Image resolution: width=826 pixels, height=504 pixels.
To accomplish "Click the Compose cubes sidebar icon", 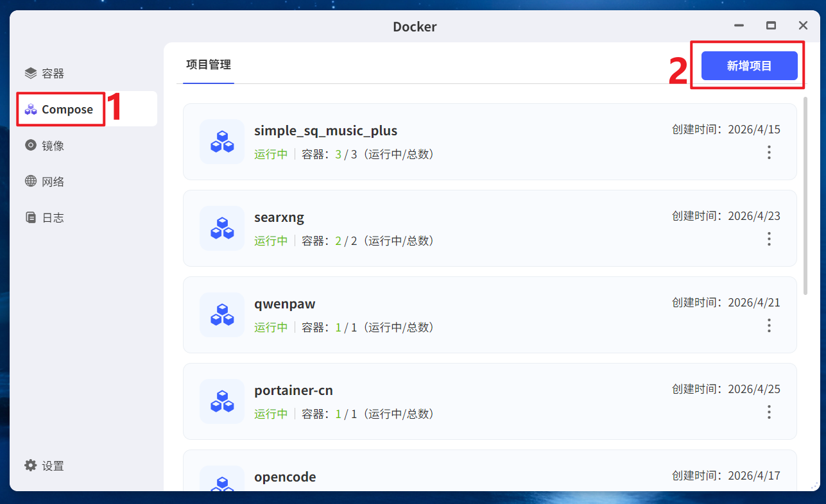I will (31, 109).
